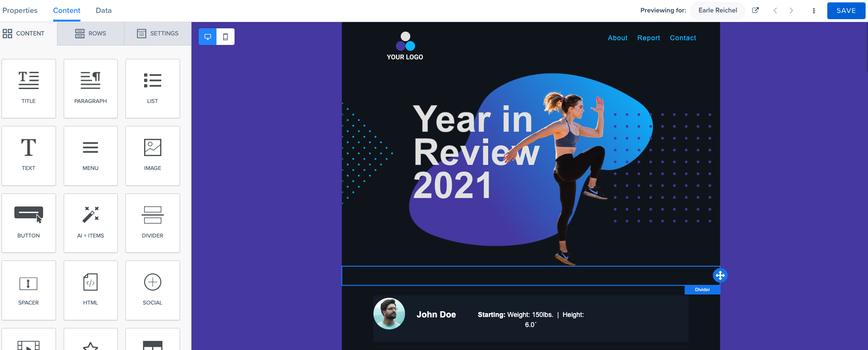
Task: Switch to mobile preview mode
Action: click(225, 37)
